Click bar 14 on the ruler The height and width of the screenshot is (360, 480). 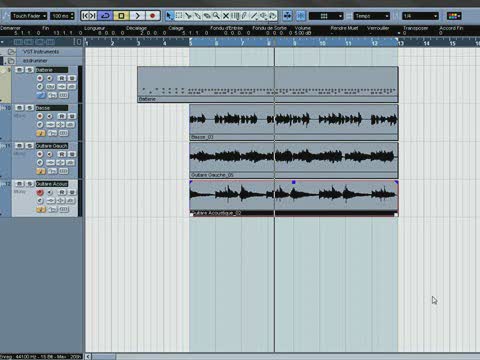pos(426,43)
